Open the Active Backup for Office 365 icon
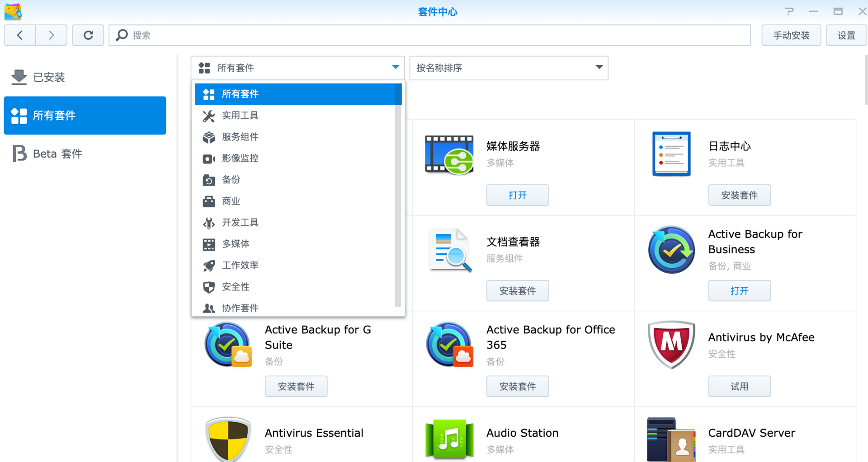This screenshot has height=462, width=868. coord(449,345)
